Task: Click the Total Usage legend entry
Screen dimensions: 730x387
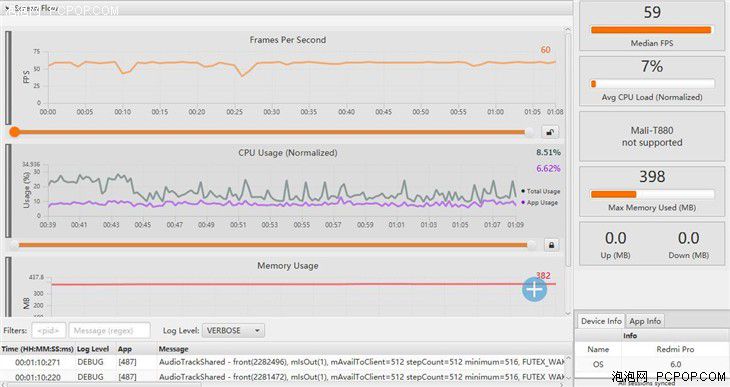Action: click(541, 191)
